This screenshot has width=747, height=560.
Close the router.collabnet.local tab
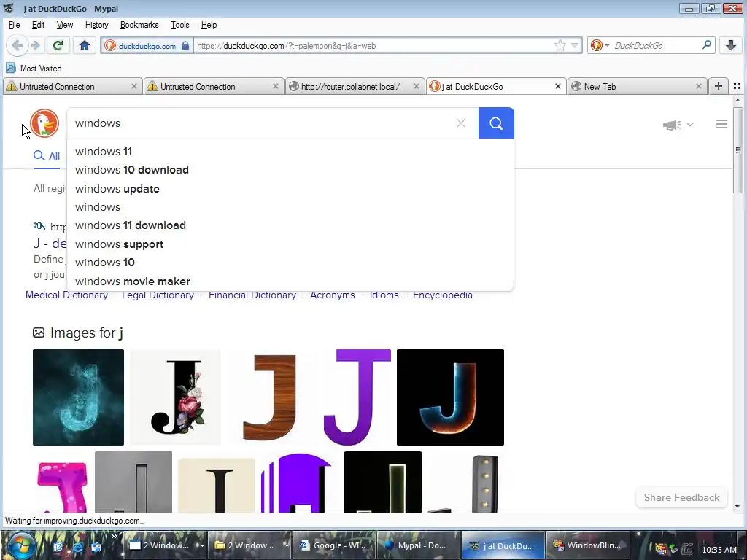point(416,86)
